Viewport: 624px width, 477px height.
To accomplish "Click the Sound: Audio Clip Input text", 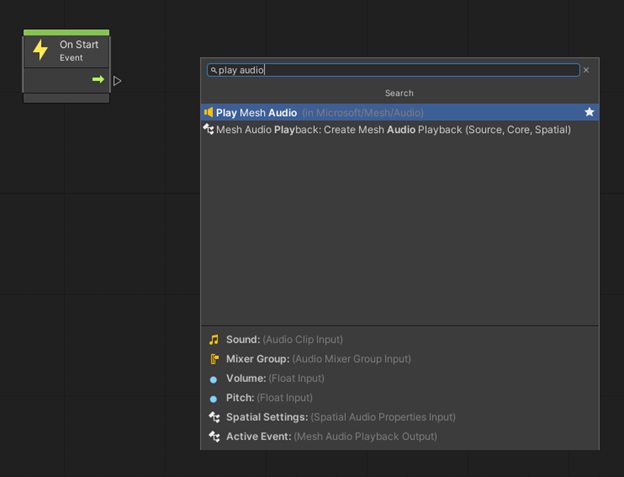I will click(284, 340).
